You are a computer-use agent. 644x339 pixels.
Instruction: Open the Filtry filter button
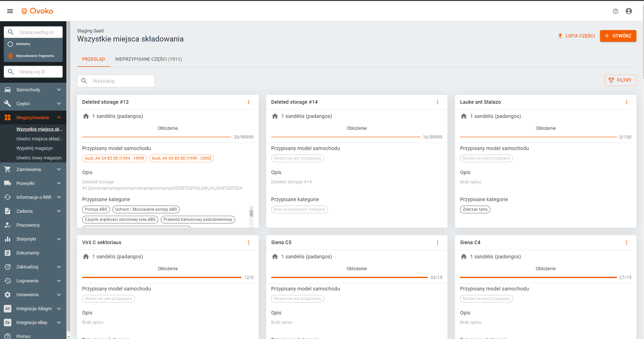[x=620, y=80]
